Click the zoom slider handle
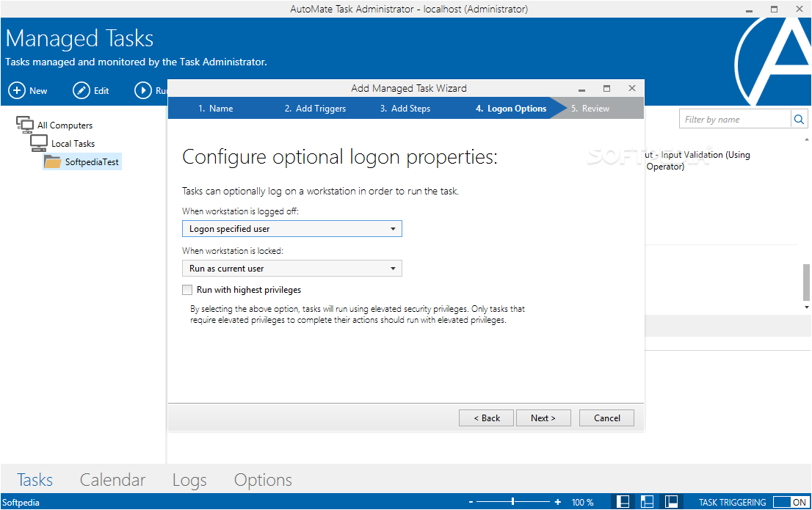 pyautogui.click(x=512, y=501)
